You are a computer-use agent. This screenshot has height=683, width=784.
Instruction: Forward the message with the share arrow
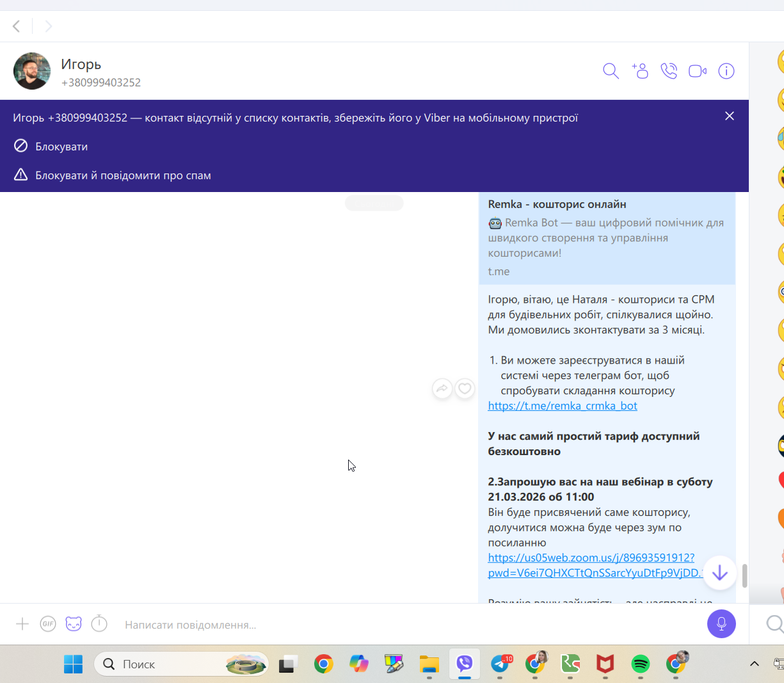click(x=442, y=388)
